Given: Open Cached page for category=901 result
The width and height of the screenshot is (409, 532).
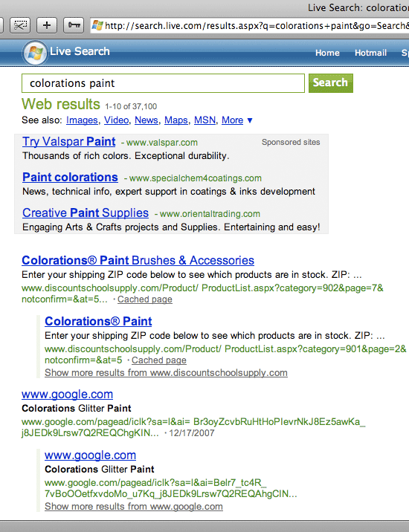Looking at the screenshot, I should pos(159,360).
